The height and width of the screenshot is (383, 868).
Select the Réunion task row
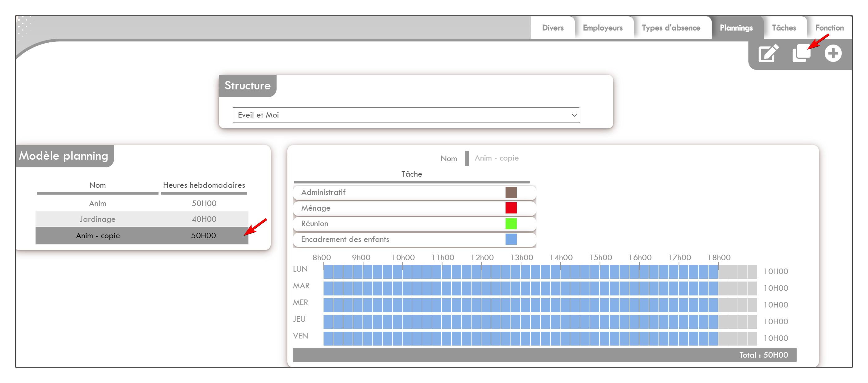pos(414,224)
